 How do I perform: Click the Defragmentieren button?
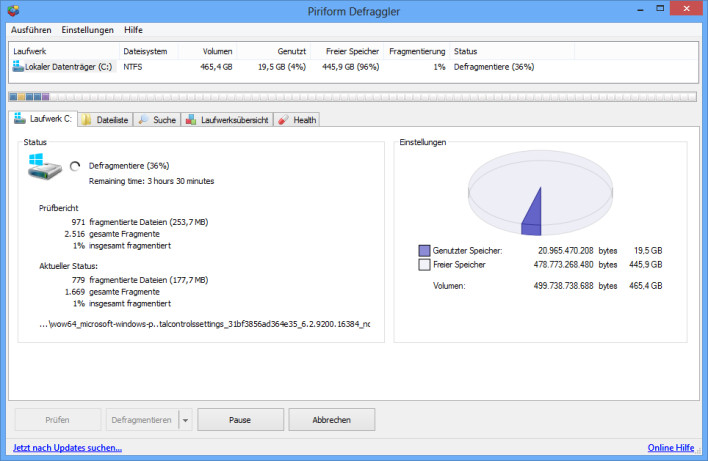(142, 420)
